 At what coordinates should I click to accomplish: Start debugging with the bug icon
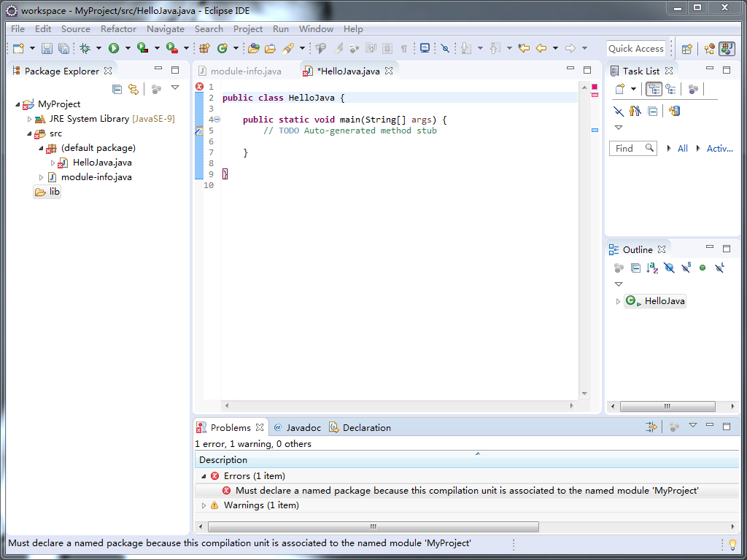pos(85,48)
